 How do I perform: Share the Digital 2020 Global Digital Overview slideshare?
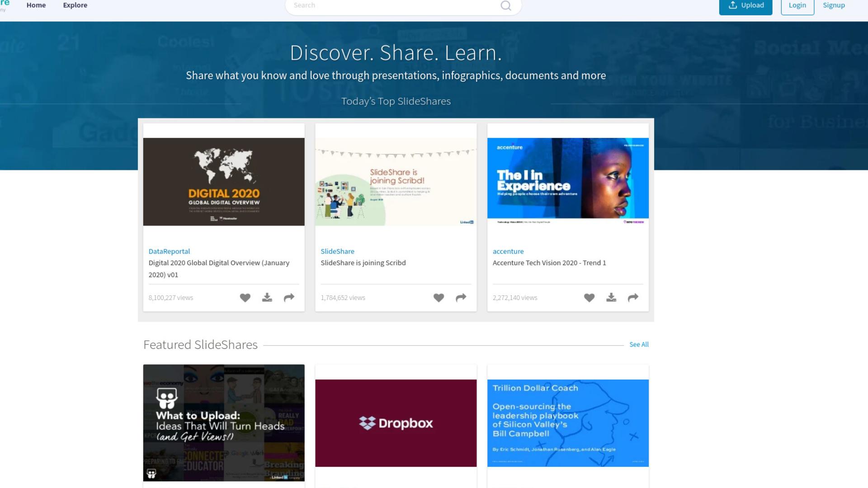pos(289,297)
